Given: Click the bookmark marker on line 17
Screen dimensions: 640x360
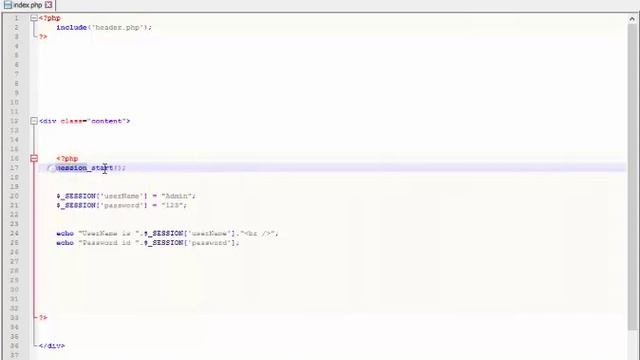Looking at the screenshot, I should click(x=51, y=168).
